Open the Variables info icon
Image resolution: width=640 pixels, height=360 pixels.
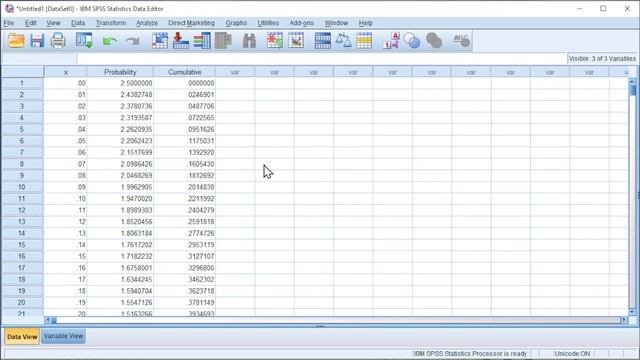[x=202, y=41]
